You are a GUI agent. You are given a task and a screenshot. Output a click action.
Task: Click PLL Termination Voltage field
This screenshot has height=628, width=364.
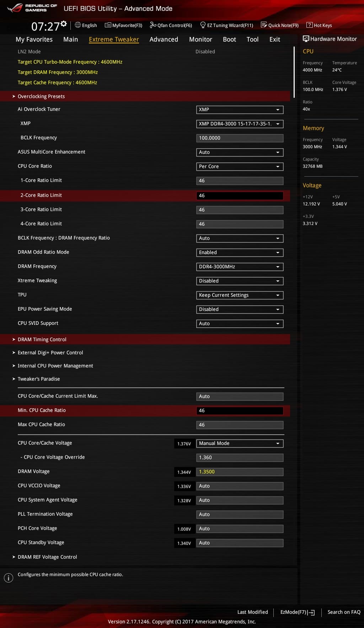(240, 514)
